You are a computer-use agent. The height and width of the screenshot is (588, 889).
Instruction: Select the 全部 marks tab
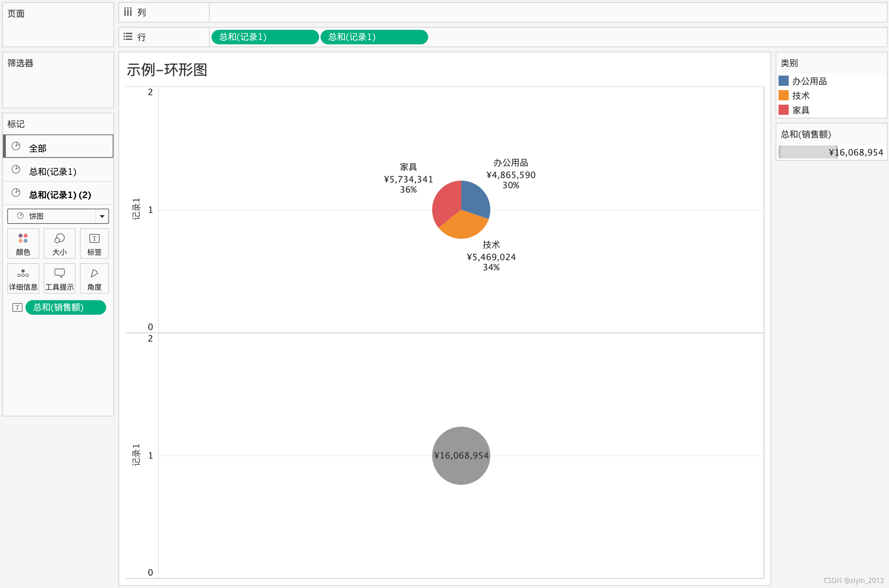coord(58,146)
